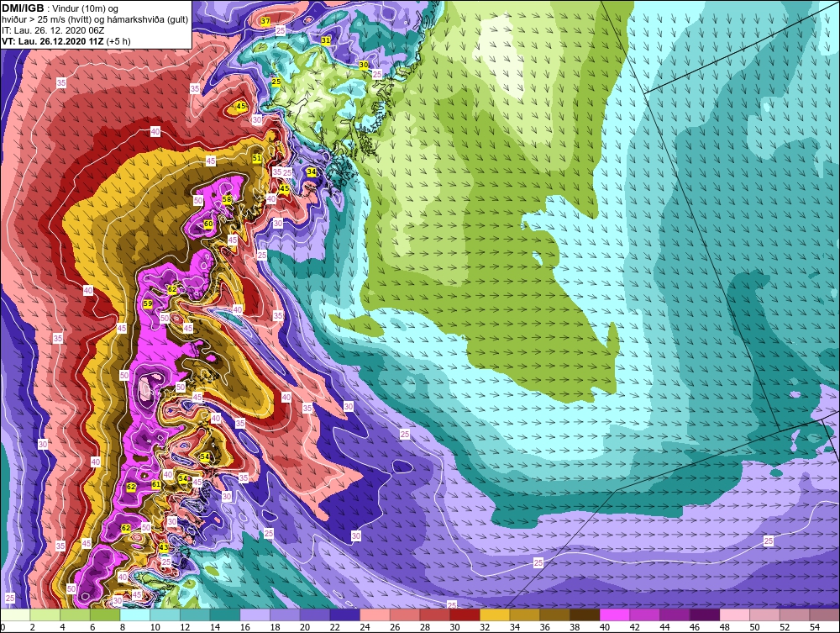Image resolution: width=840 pixels, height=633 pixels.
Task: Pick legend swatch between 22 and 24
Action: (x=345, y=615)
